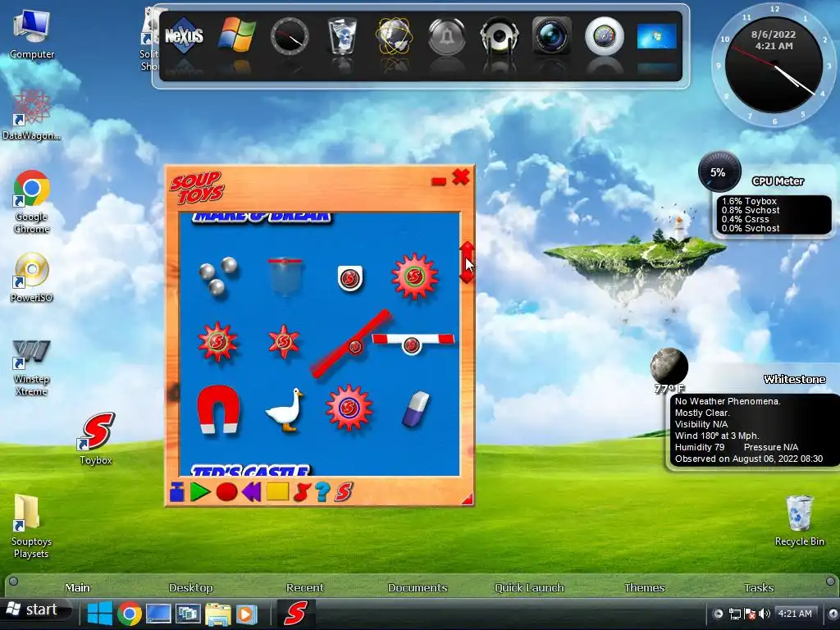Image resolution: width=840 pixels, height=630 pixels.
Task: Minimize the Soup Toys toybox window
Action: (x=438, y=181)
